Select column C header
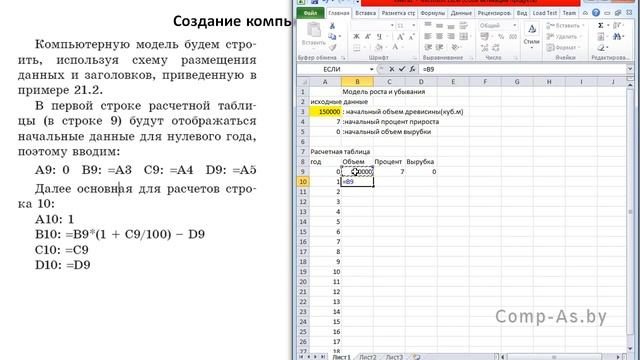This screenshot has width=640, height=360. coord(389,82)
